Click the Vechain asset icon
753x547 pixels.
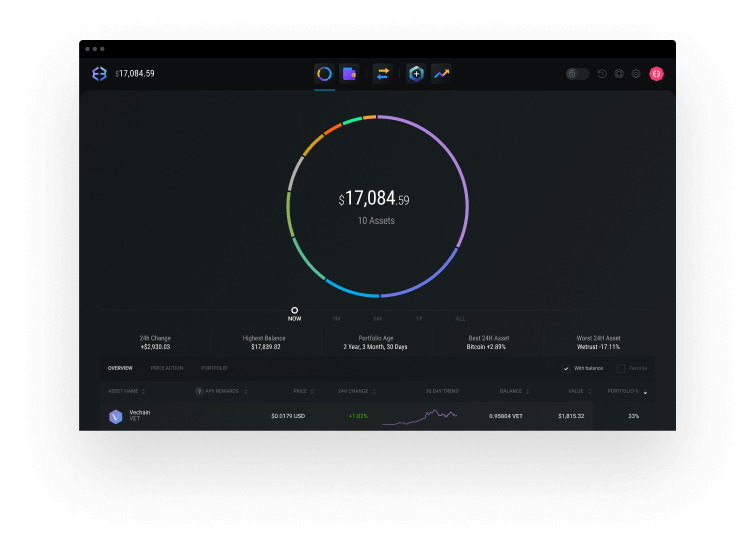115,416
